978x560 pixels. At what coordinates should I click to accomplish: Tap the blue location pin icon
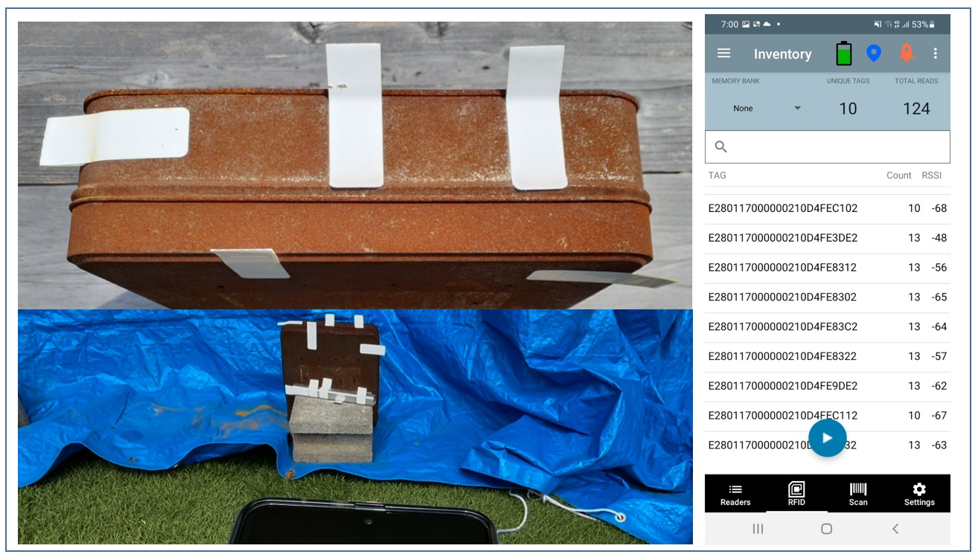[874, 54]
